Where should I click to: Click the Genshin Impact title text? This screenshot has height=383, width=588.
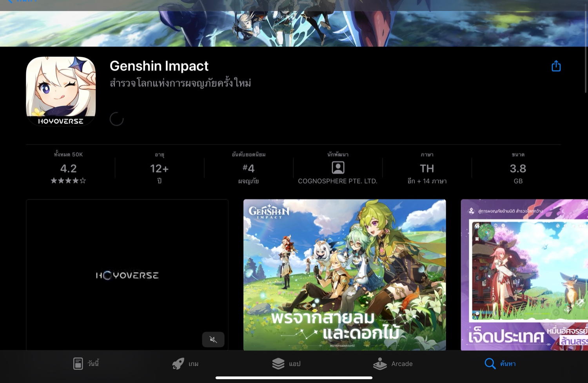(x=159, y=66)
